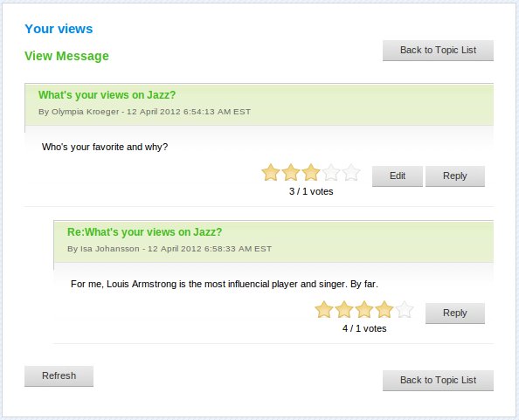Screen dimensions: 519x420
Task: Rate Olympia Kroeger's post four stars
Action: click(x=331, y=173)
